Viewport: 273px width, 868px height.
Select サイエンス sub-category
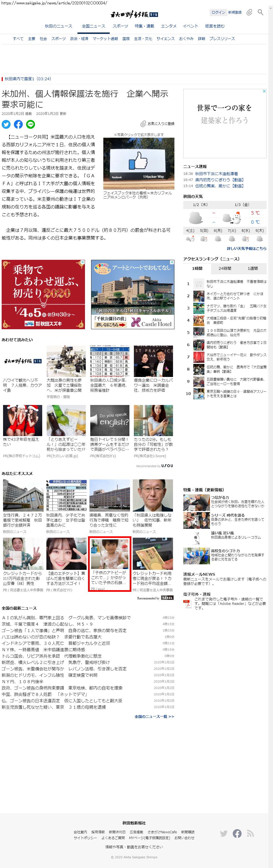coord(166,39)
